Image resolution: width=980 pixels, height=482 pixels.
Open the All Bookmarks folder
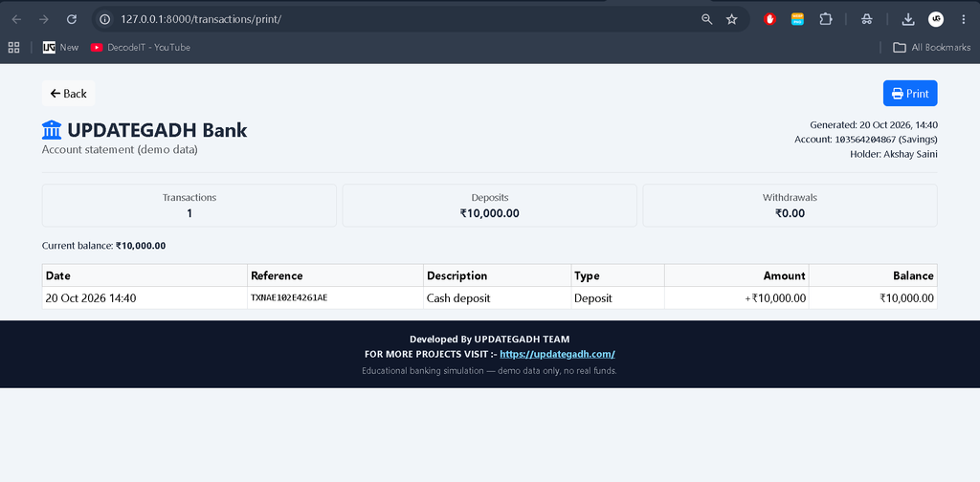click(932, 48)
